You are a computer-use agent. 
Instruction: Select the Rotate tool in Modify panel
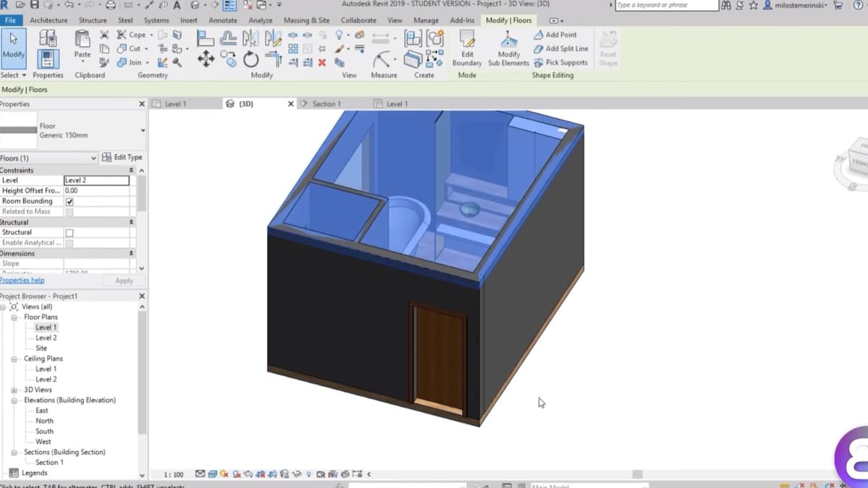point(251,59)
